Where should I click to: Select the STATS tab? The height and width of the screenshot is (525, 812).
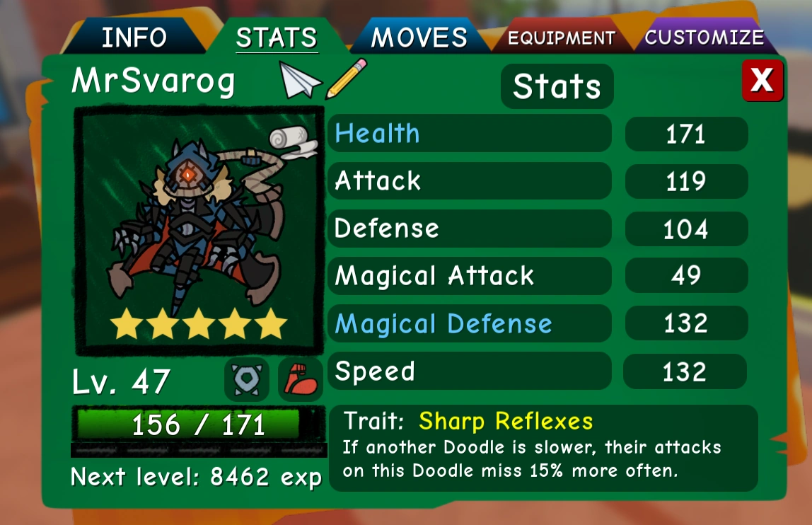277,37
